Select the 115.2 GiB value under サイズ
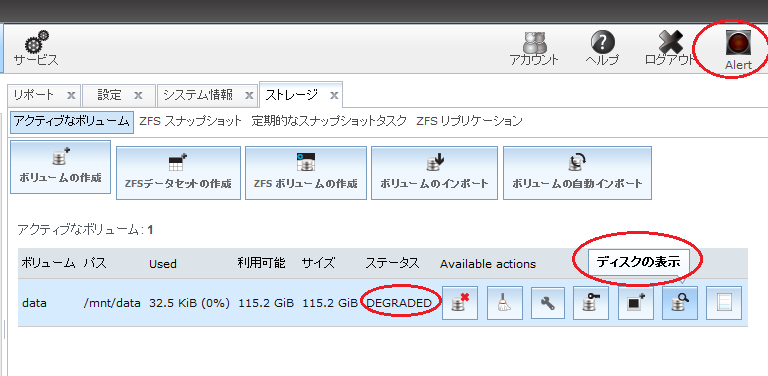 tap(330, 303)
